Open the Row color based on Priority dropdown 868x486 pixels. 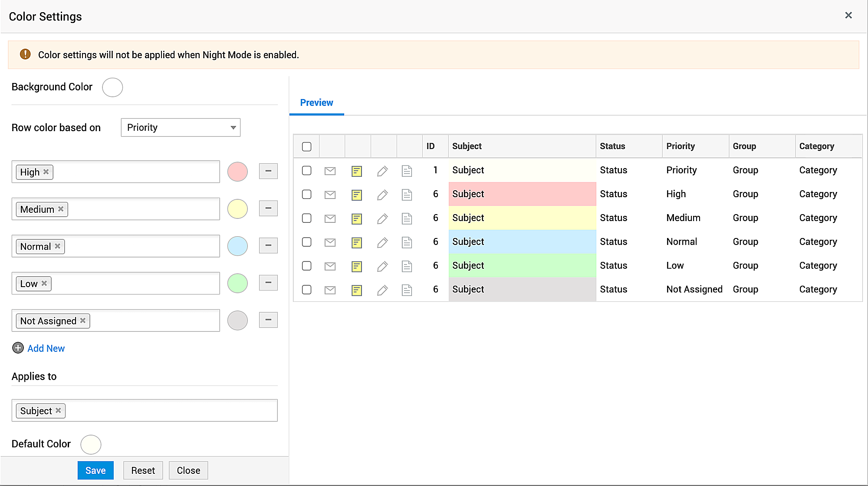(x=181, y=127)
